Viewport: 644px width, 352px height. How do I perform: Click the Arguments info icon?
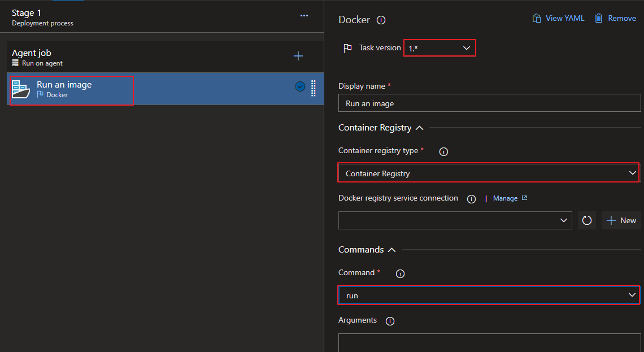coord(390,321)
